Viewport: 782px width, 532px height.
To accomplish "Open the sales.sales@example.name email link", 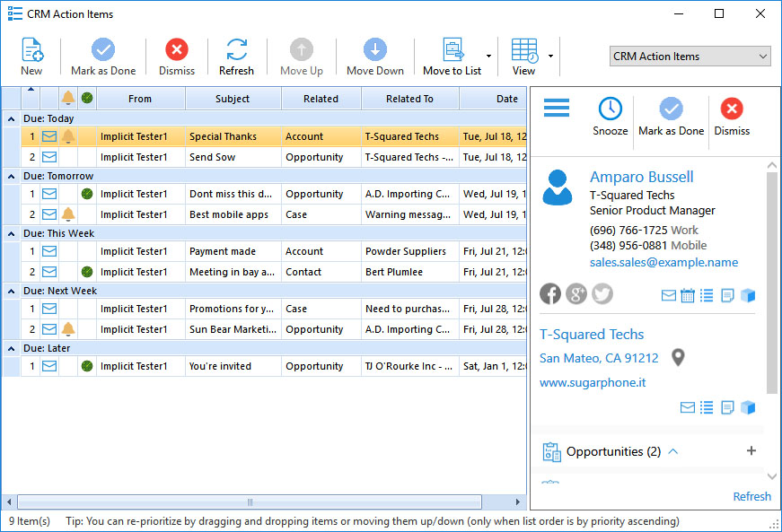I will point(663,263).
